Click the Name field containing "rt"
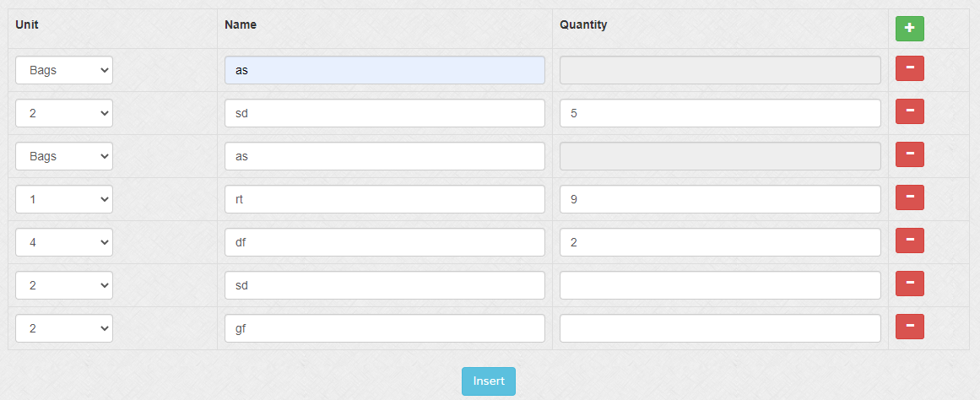This screenshot has width=980, height=400. click(x=384, y=199)
